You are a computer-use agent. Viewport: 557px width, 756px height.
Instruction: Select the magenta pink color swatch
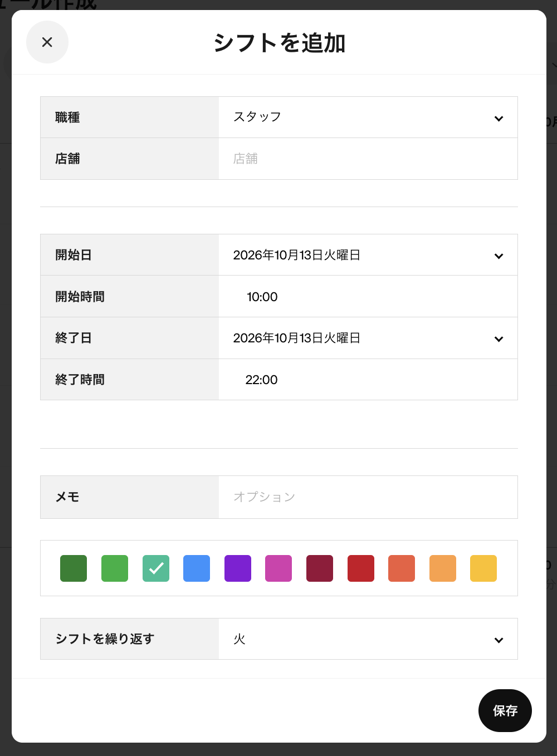coord(278,568)
